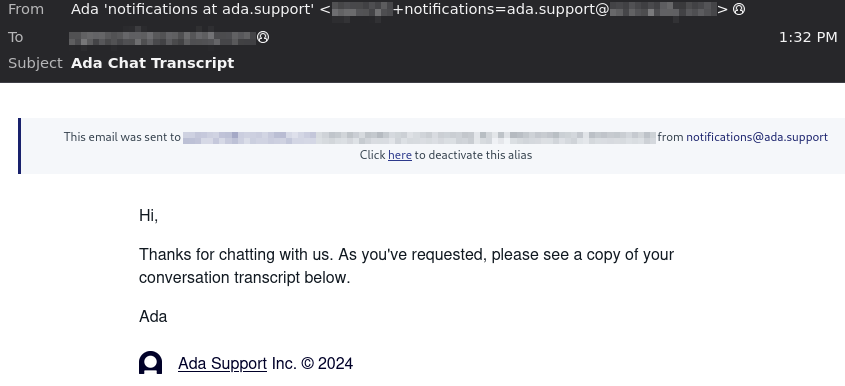Click the contact icon beside the recipient address
The height and width of the screenshot is (386, 845).
click(263, 38)
